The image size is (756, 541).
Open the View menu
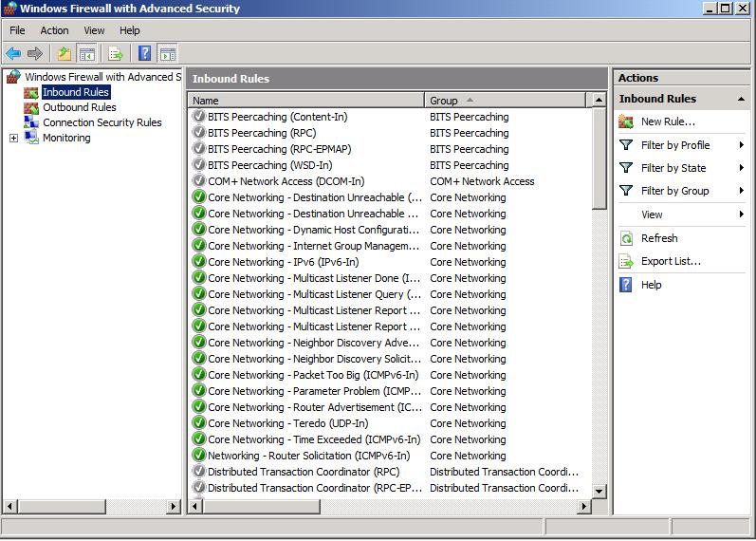pos(94,30)
